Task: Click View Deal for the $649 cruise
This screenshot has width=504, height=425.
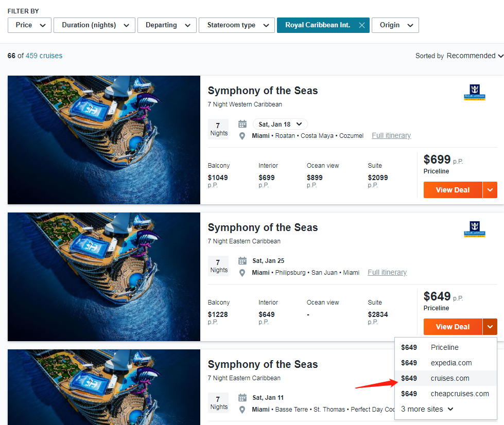Action: point(453,327)
